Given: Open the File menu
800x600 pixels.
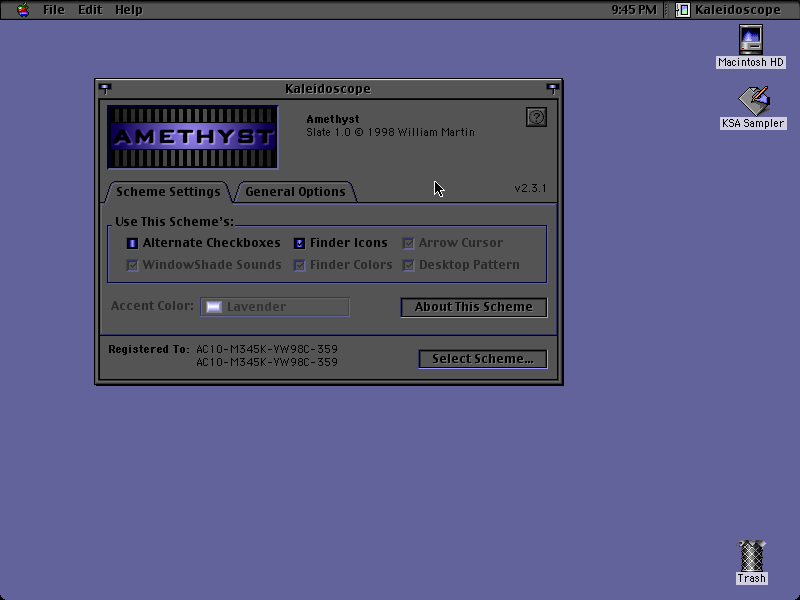Looking at the screenshot, I should pyautogui.click(x=54, y=10).
